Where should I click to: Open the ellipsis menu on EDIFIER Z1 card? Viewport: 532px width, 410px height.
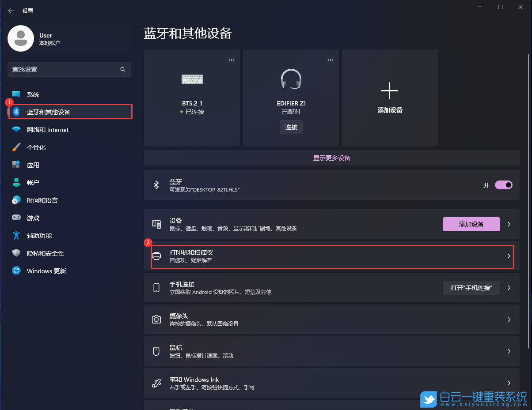click(330, 60)
